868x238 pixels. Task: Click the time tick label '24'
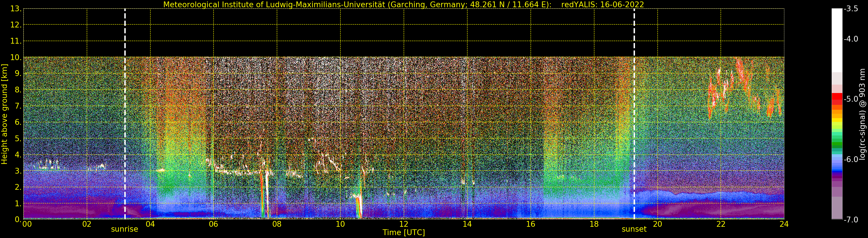click(784, 224)
